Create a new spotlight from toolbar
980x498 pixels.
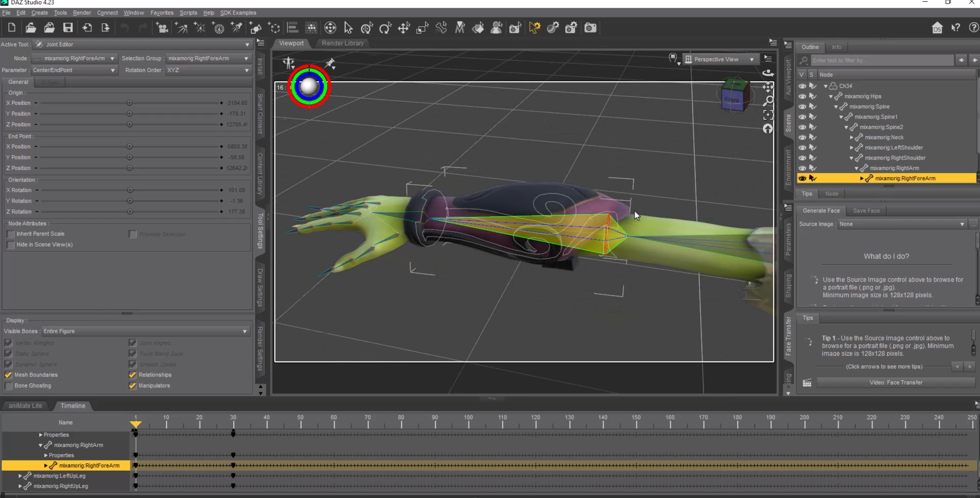(236, 28)
